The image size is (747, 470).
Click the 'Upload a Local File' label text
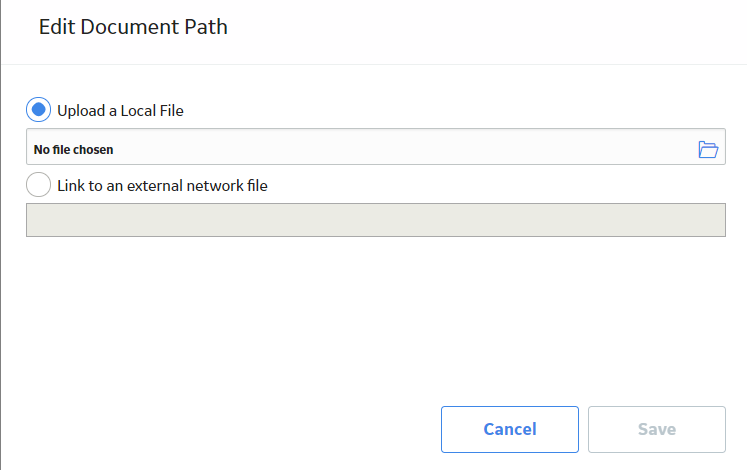120,110
